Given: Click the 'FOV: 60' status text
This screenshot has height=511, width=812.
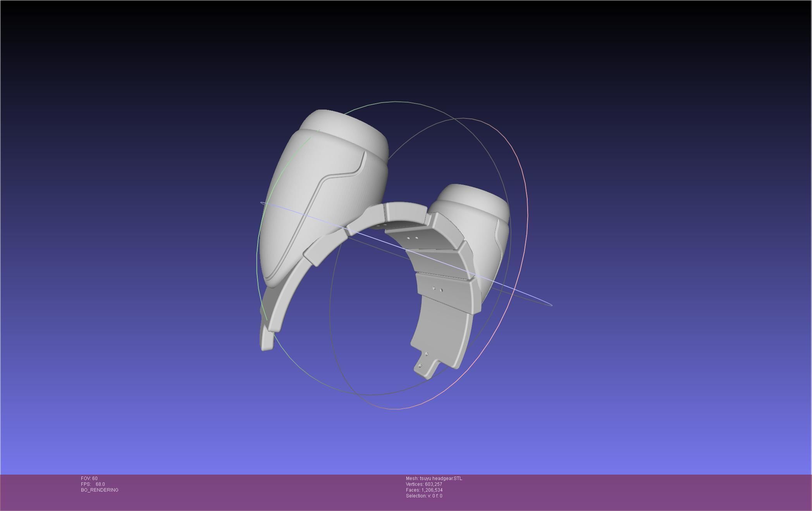Looking at the screenshot, I should coord(89,478).
